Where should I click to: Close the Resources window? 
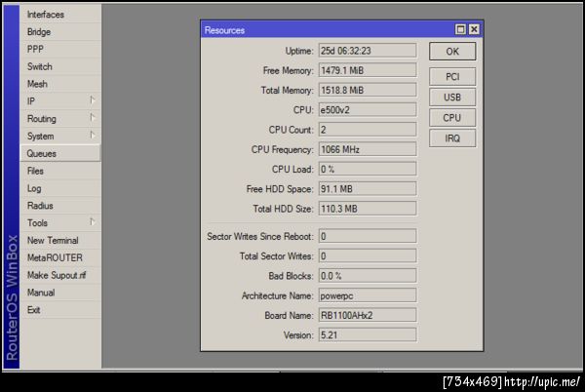click(x=474, y=29)
